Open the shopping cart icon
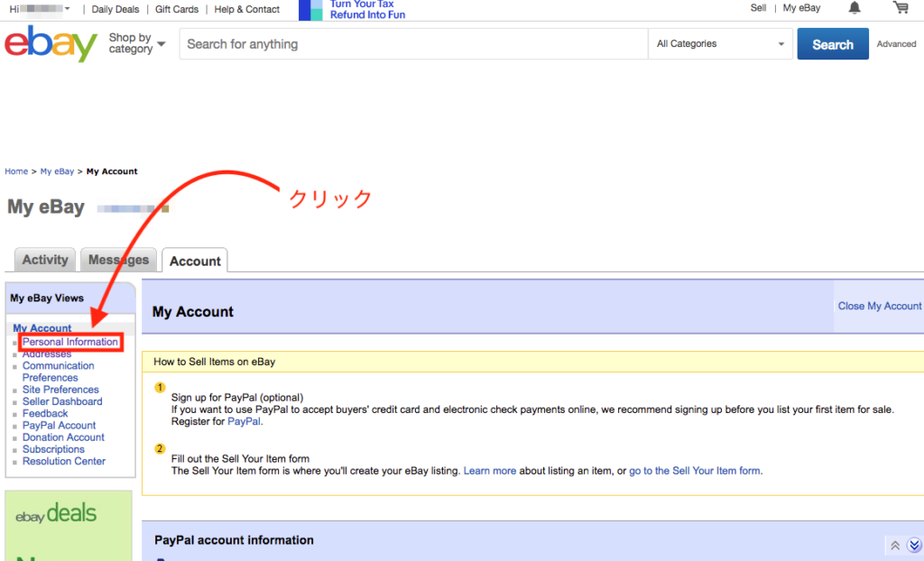The width and height of the screenshot is (924, 561). point(901,7)
